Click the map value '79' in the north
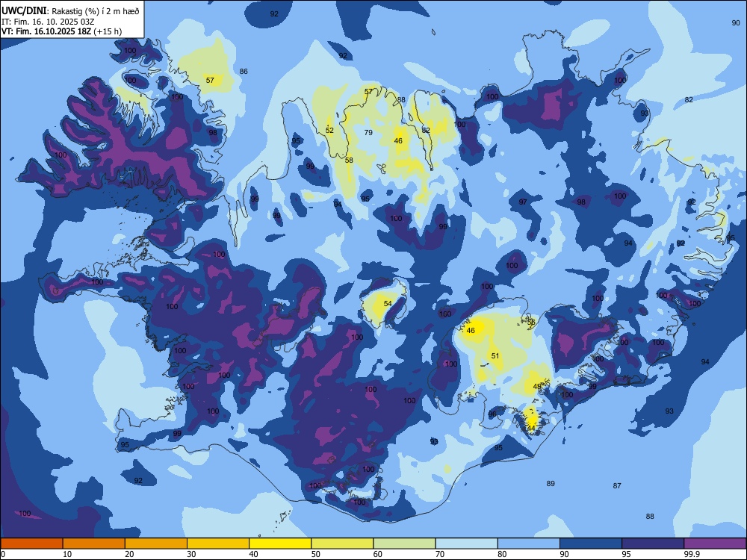The height and width of the screenshot is (560, 747). [x=368, y=132]
